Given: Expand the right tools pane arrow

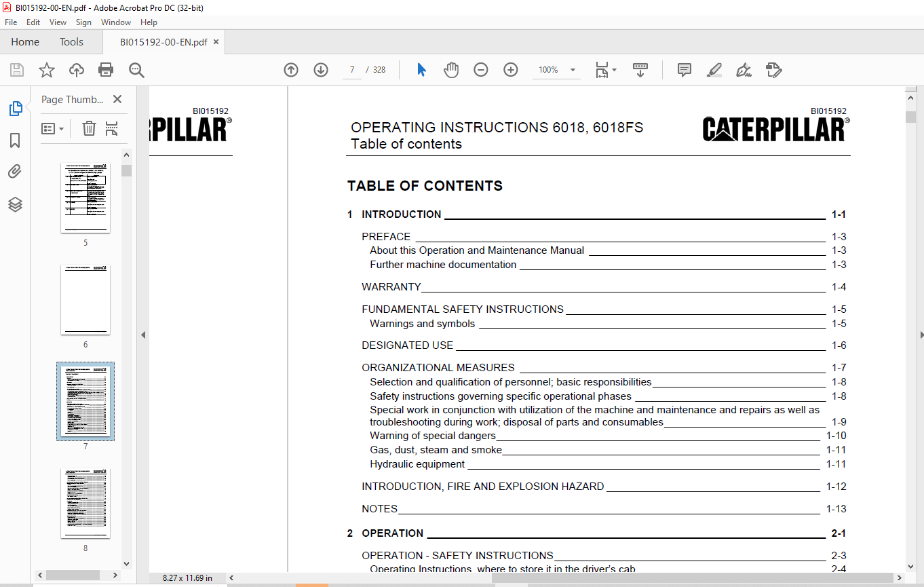Looking at the screenshot, I should pyautogui.click(x=921, y=335).
